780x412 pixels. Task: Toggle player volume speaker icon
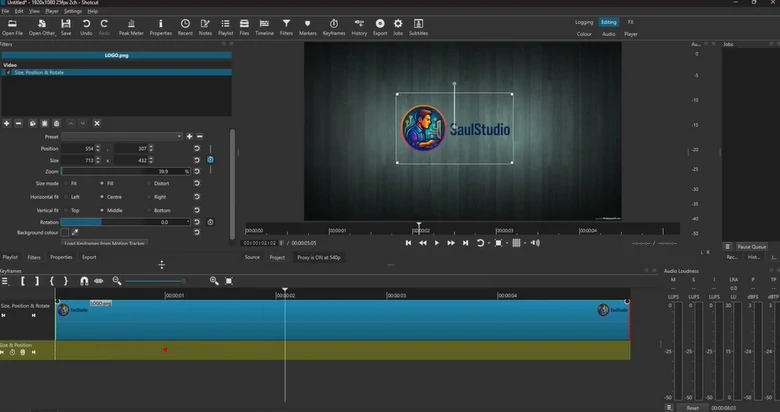tap(535, 243)
